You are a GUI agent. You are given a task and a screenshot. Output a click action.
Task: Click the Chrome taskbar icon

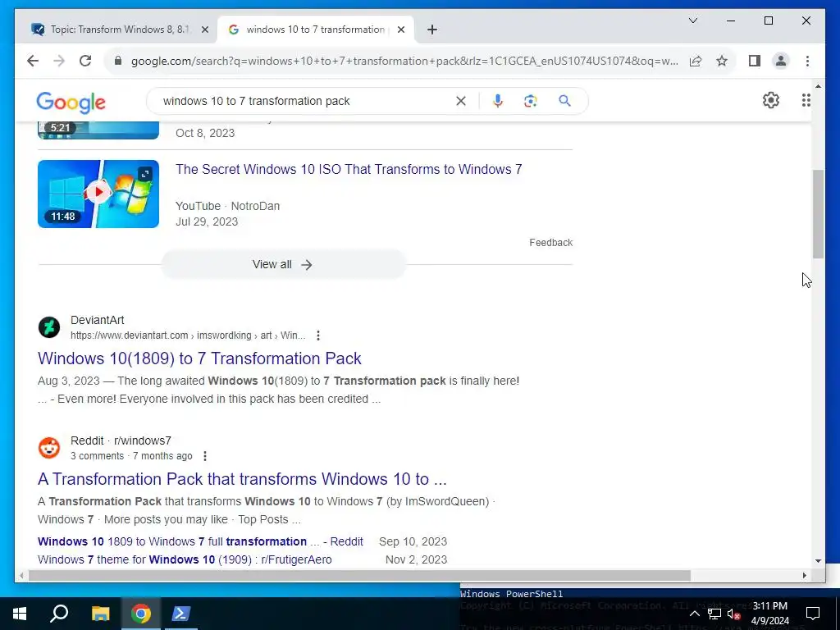click(x=141, y=614)
